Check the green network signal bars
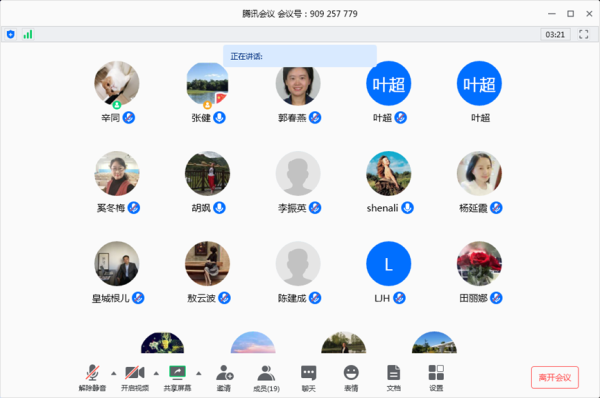Image resolution: width=600 pixels, height=398 pixels. [x=28, y=34]
